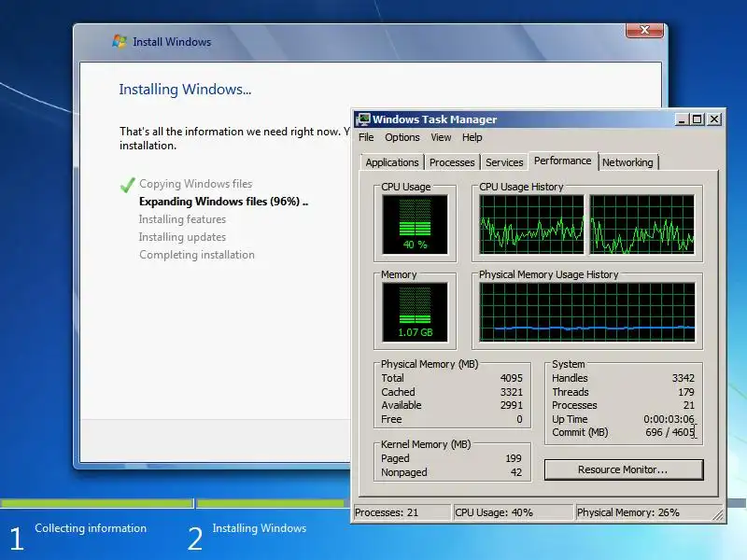
Task: Click the 'Installing features' step
Action: click(x=182, y=219)
